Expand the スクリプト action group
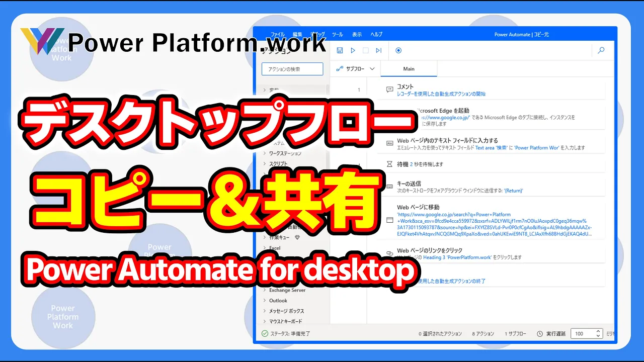This screenshot has height=362, width=644. [264, 163]
